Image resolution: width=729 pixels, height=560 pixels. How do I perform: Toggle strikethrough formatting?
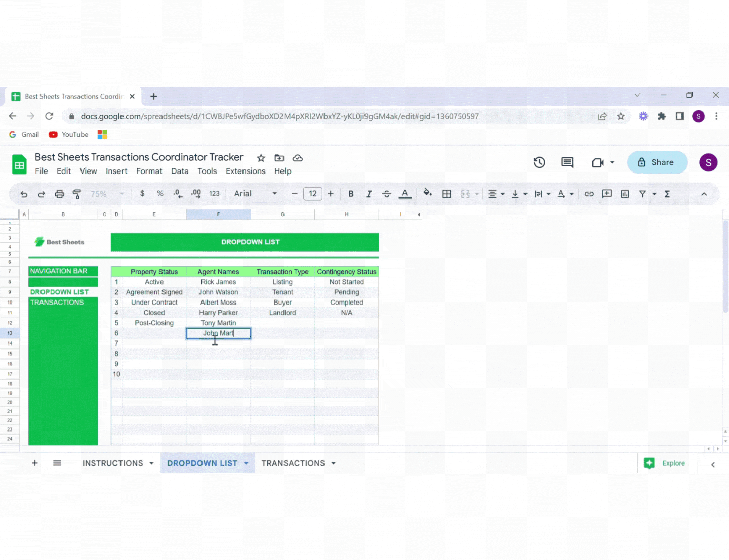(x=386, y=194)
